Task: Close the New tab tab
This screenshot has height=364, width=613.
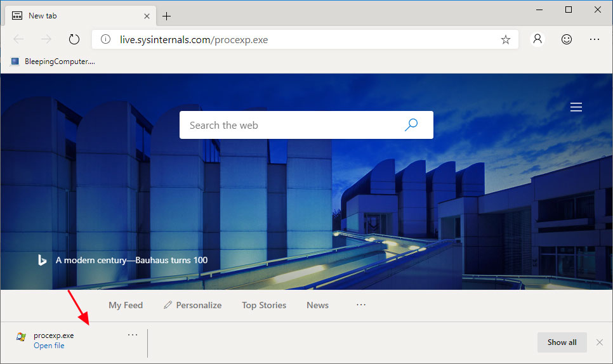Action: (147, 16)
